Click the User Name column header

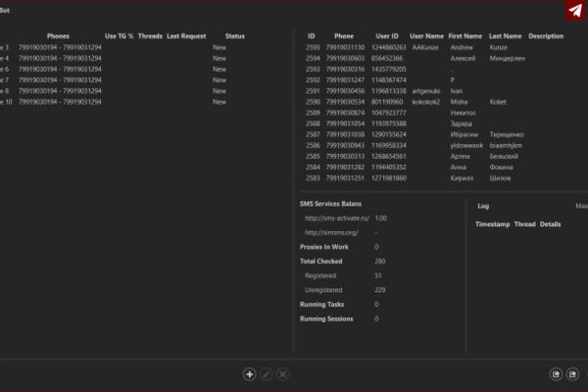point(426,36)
